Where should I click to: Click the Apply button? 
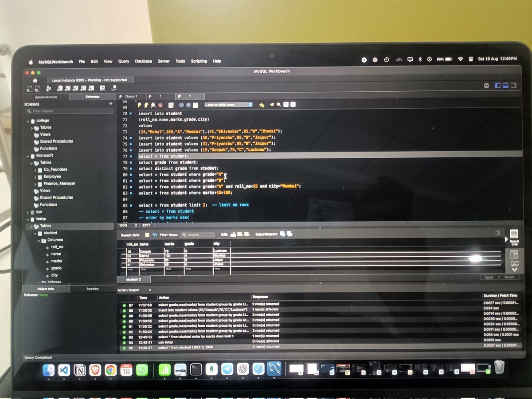[x=489, y=277]
